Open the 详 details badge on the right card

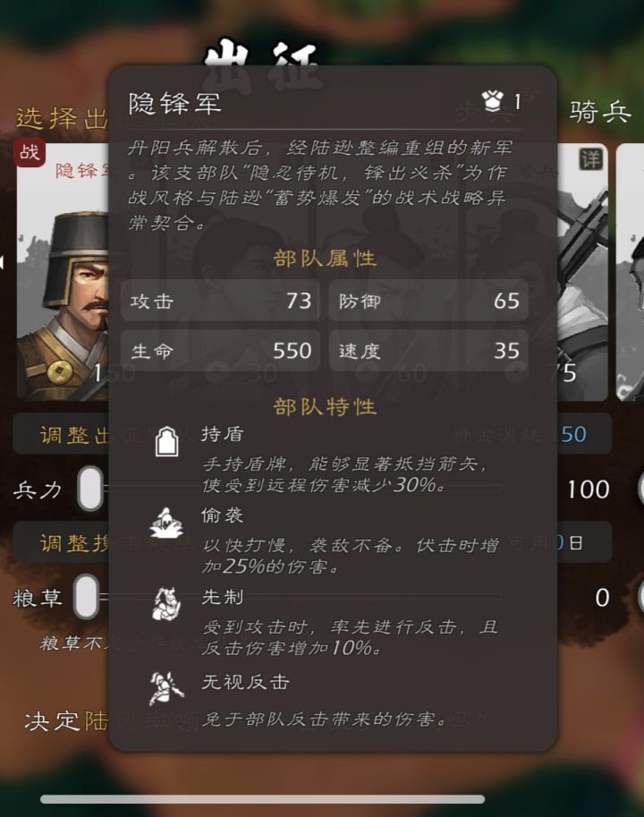pos(591,159)
